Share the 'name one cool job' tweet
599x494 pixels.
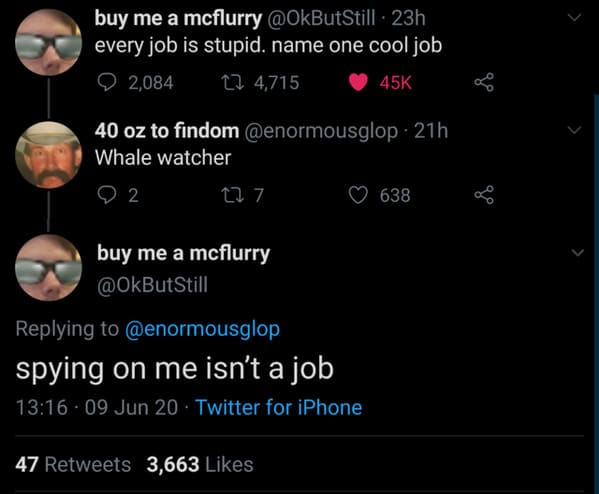coord(484,83)
